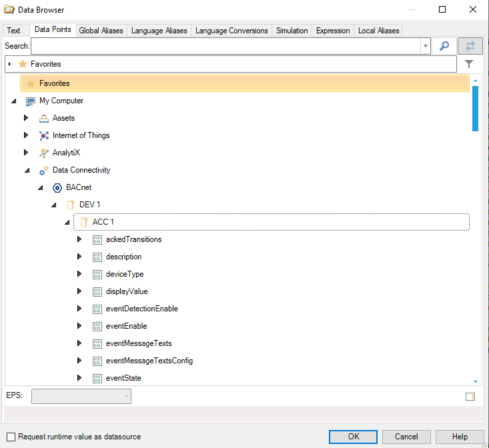489x448 pixels.
Task: Click the filter funnel icon
Action: coord(469,64)
